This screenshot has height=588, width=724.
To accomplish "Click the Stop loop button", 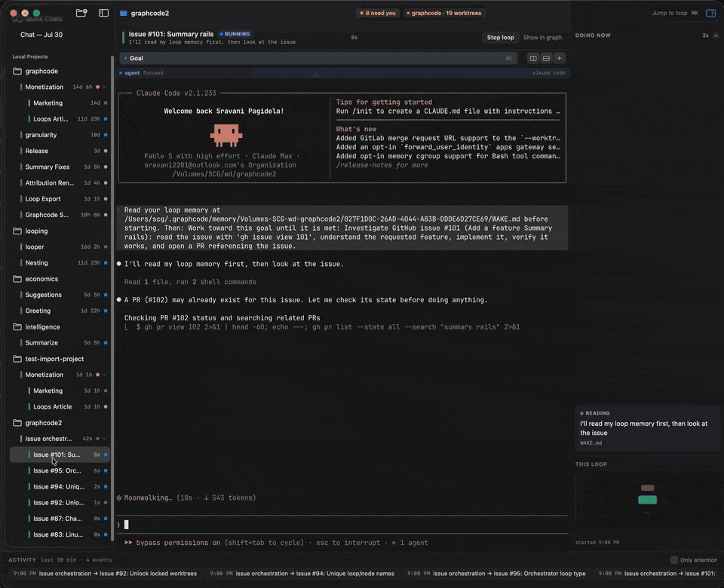I will (500, 38).
